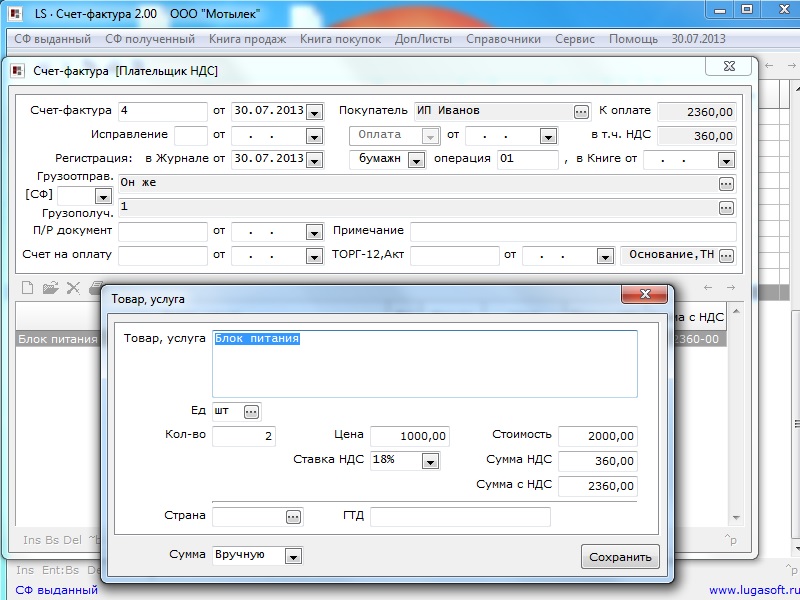Click the new document icon in invoice toolbar
The width and height of the screenshot is (800, 600).
pyautogui.click(x=29, y=288)
